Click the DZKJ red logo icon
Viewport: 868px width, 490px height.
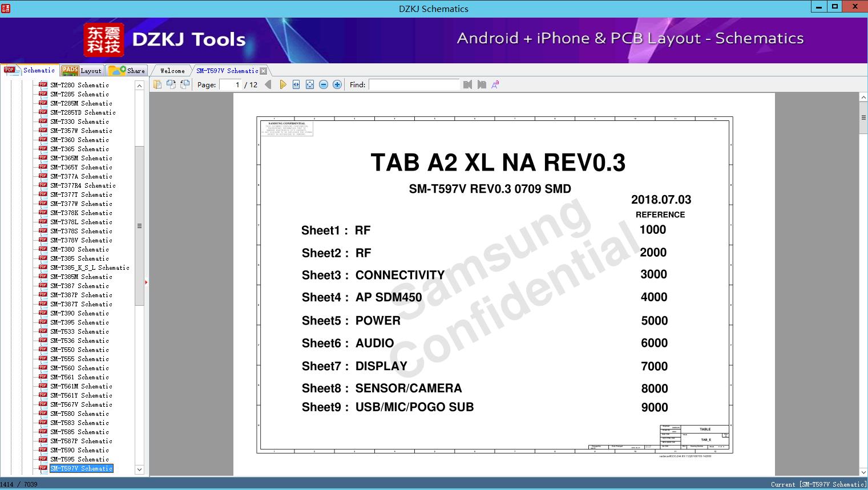[104, 40]
